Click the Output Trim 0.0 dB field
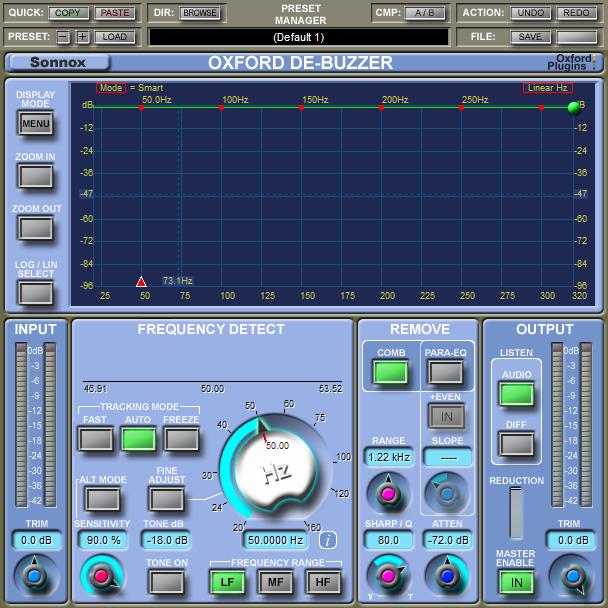Screen dimensions: 608x608 pos(573,540)
